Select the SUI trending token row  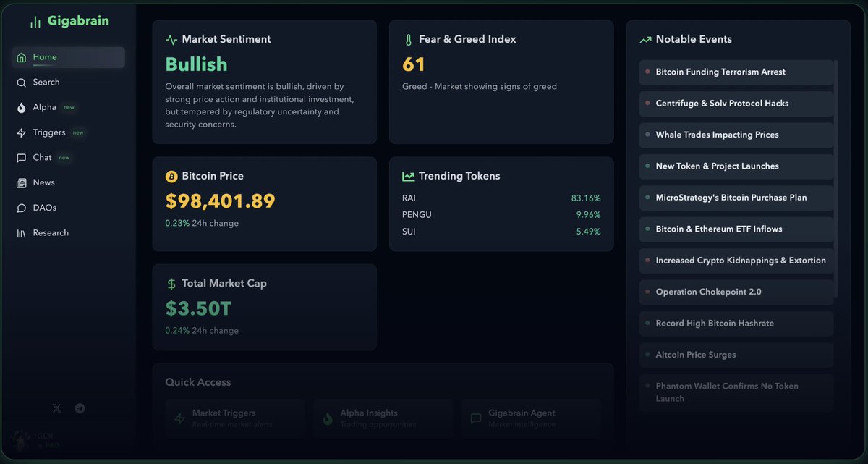(501, 232)
